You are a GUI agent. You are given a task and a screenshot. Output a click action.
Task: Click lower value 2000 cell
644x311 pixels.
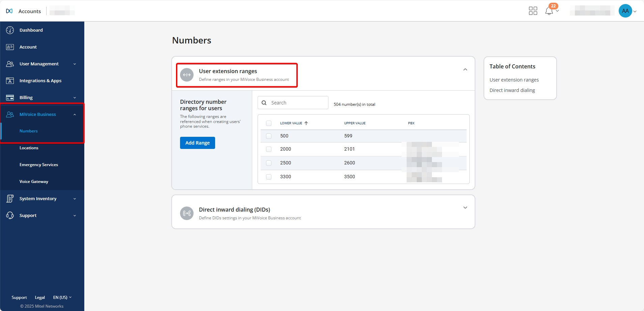pos(286,149)
